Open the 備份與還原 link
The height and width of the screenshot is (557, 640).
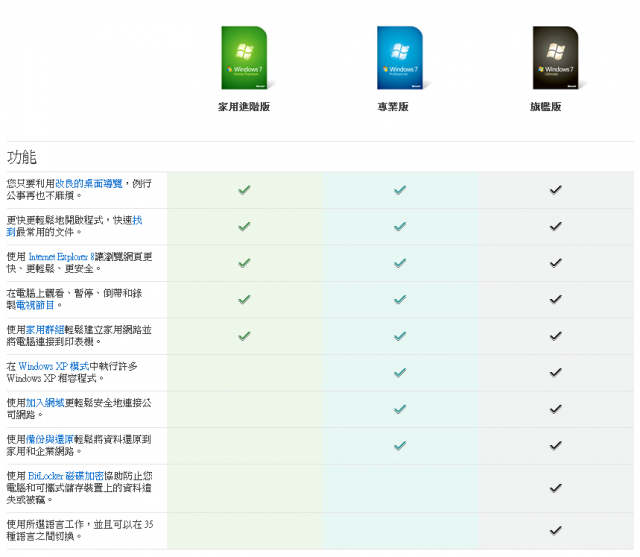(x=50, y=439)
